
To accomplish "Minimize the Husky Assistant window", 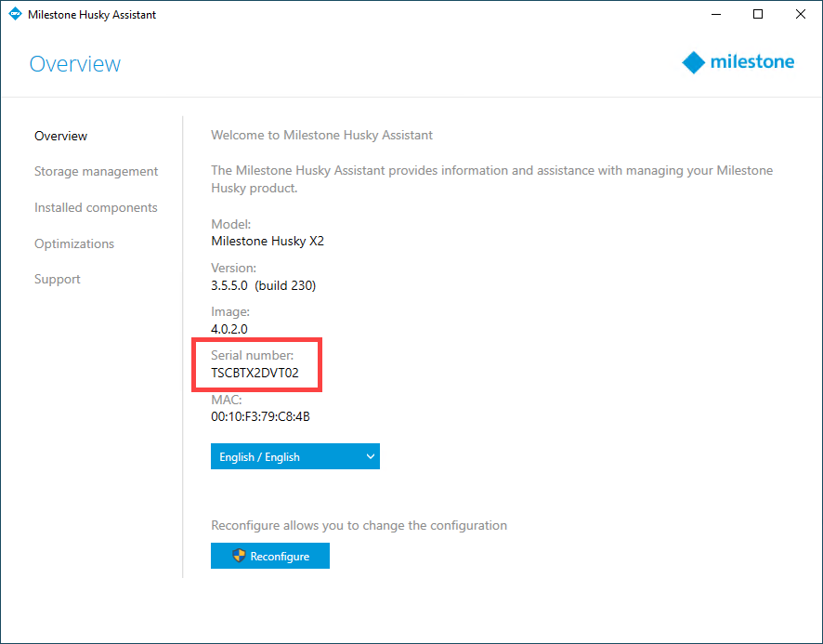I will pyautogui.click(x=716, y=14).
